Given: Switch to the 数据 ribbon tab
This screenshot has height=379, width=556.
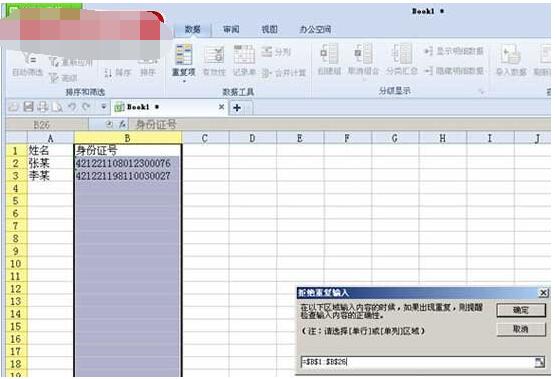Looking at the screenshot, I should [193, 29].
